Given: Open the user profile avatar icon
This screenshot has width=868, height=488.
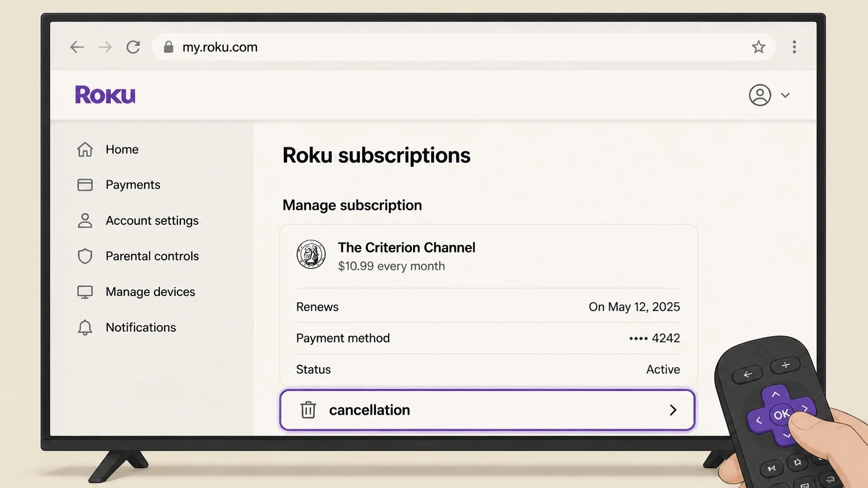Looking at the screenshot, I should click(760, 95).
